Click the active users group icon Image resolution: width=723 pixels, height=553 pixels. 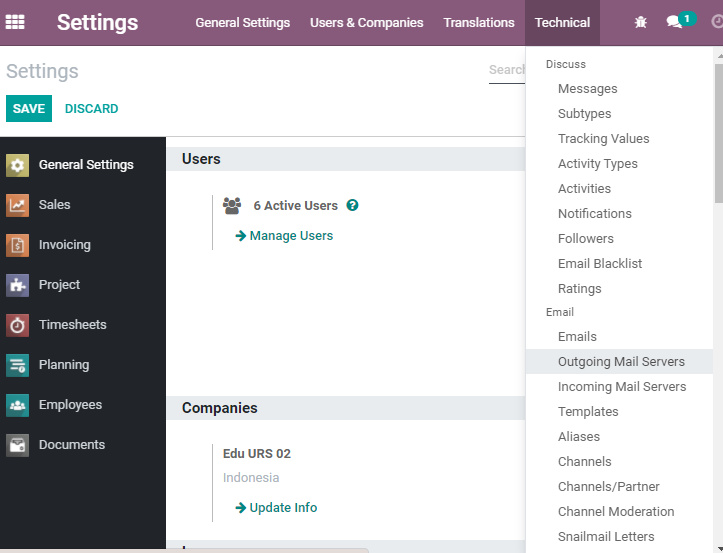[232, 205]
